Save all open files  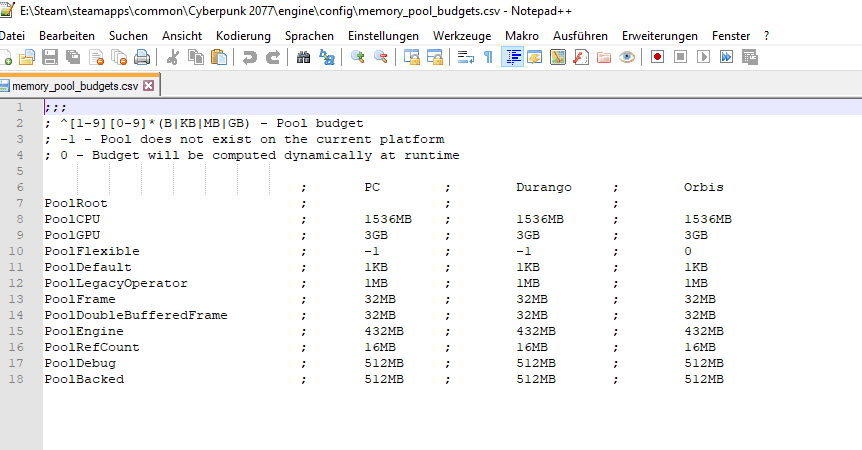[x=73, y=57]
